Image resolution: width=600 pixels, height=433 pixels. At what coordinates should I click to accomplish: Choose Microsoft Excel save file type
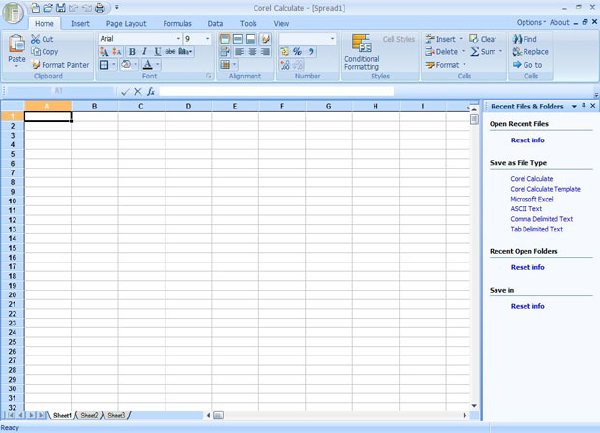point(532,199)
